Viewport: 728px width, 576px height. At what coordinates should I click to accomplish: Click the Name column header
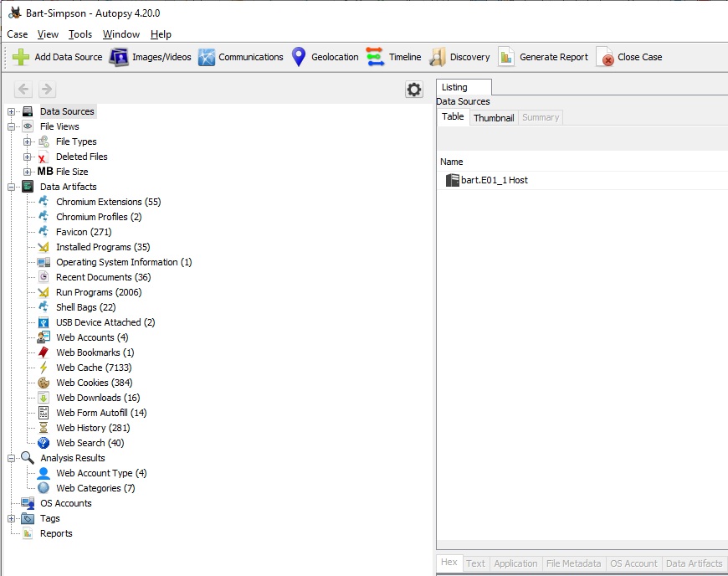coord(452,162)
